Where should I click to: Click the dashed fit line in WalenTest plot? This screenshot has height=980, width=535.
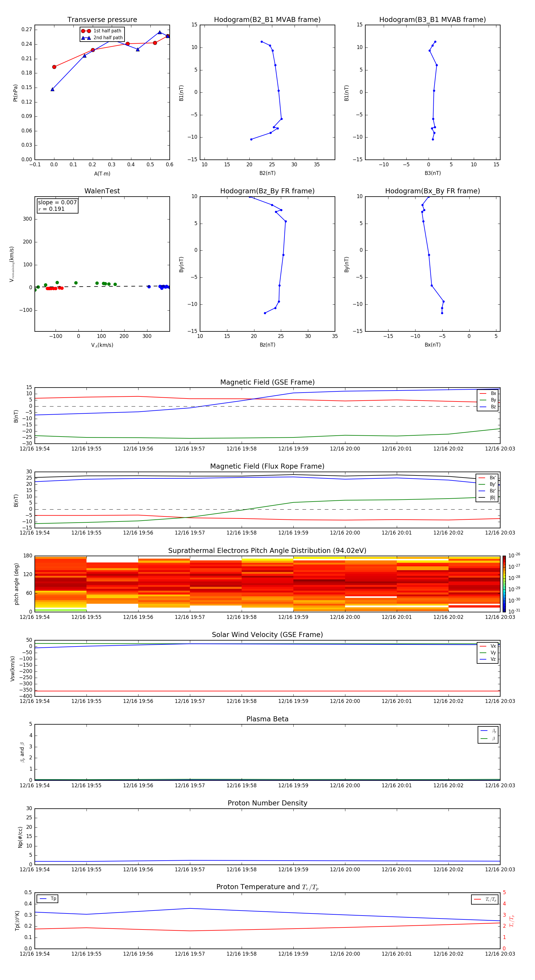click(x=102, y=286)
